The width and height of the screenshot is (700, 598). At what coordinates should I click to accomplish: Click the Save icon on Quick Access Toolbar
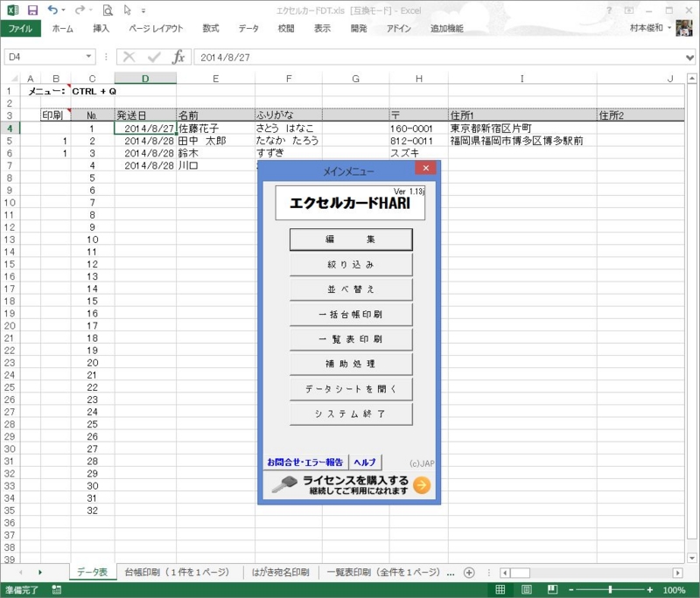click(x=31, y=10)
